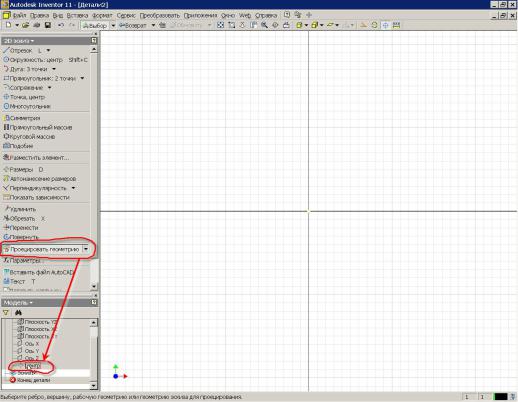The image size is (518, 402).
Task: Select the Прямоугольник: 2 точки rectangle tool
Action: point(40,78)
